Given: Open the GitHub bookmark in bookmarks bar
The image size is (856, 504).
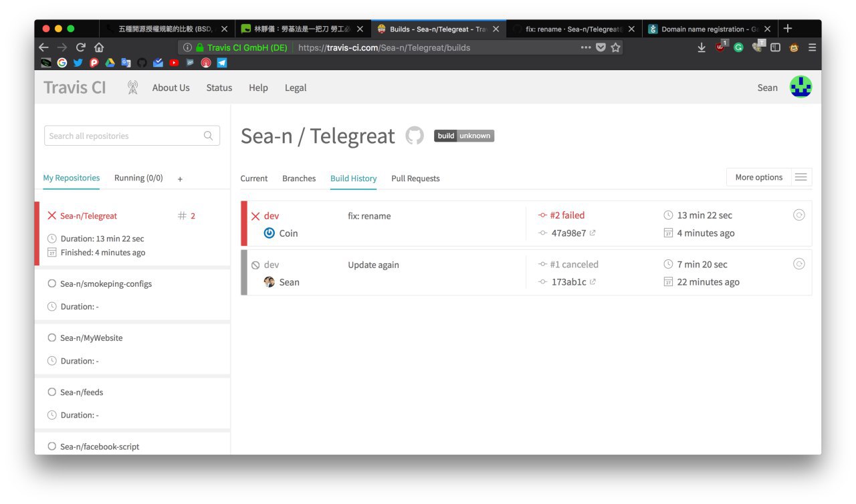Looking at the screenshot, I should (x=142, y=63).
